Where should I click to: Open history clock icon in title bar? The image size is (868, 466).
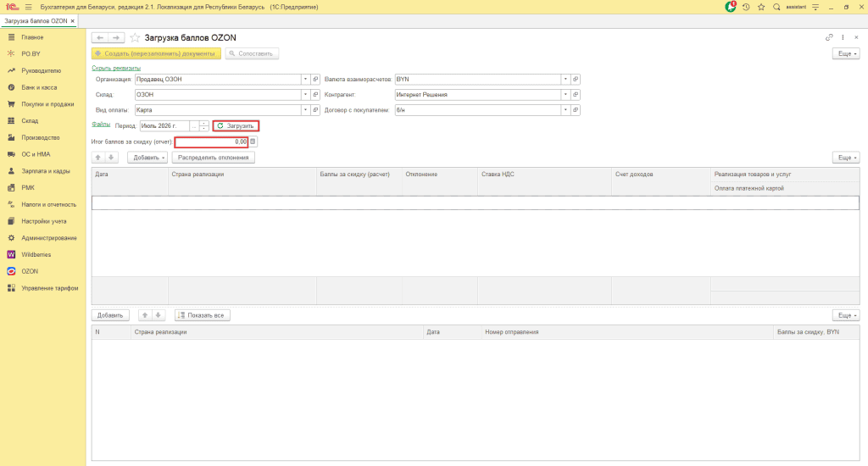coord(746,7)
